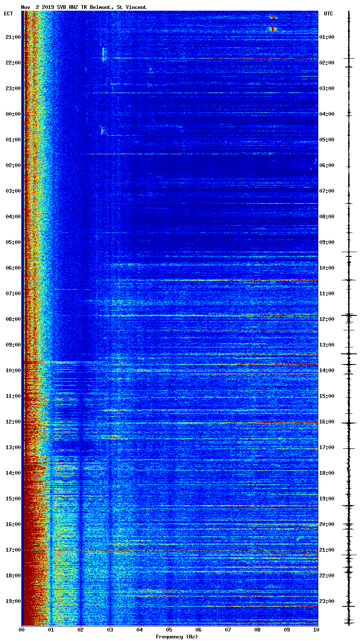Select the 22:00 label on ECT axis
The width and height of the screenshot is (364, 641).
(x=13, y=63)
